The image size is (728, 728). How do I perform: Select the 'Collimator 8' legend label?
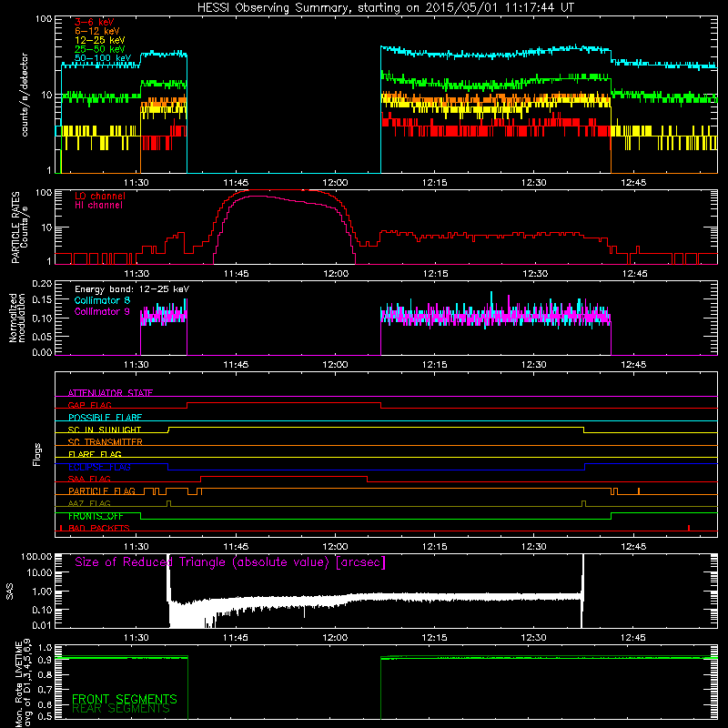click(x=102, y=300)
